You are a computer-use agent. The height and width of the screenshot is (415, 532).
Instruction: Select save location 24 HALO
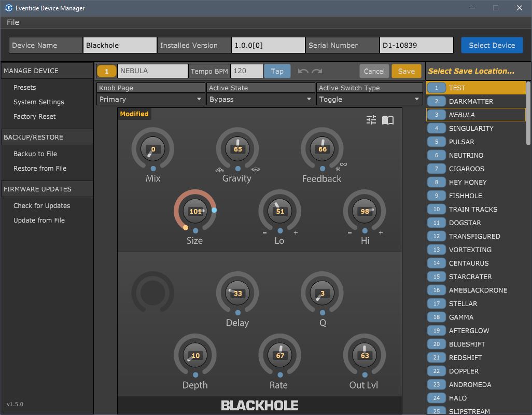tap(476, 398)
